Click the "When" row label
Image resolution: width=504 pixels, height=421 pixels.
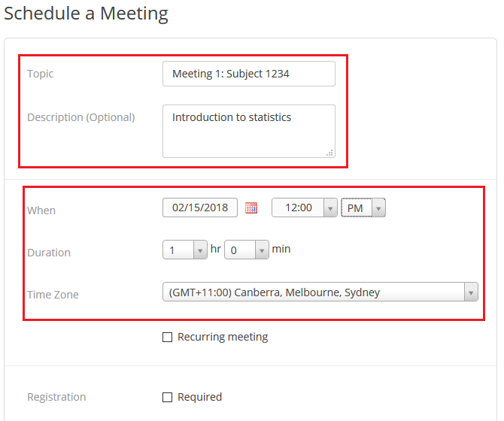point(41,210)
